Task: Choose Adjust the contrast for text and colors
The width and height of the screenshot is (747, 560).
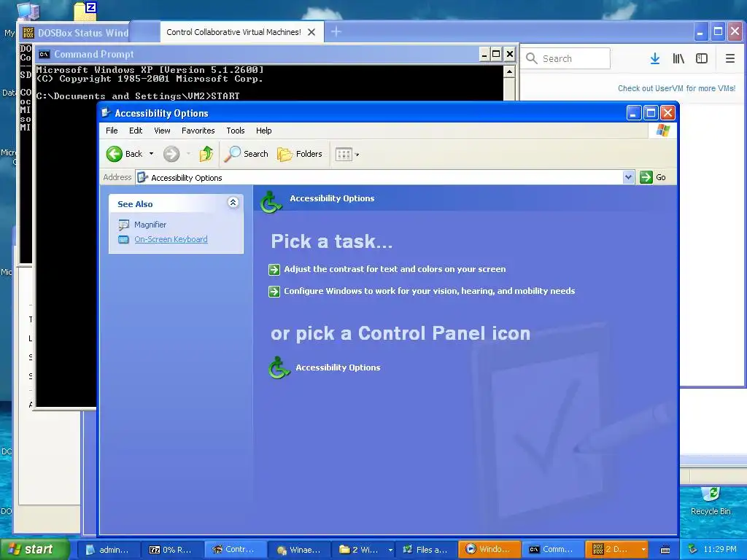Action: [395, 269]
